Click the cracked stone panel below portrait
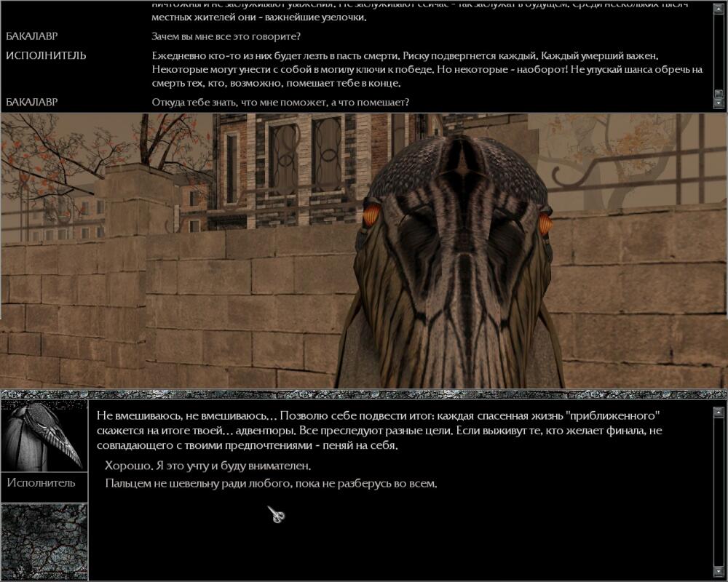 [x=44, y=541]
